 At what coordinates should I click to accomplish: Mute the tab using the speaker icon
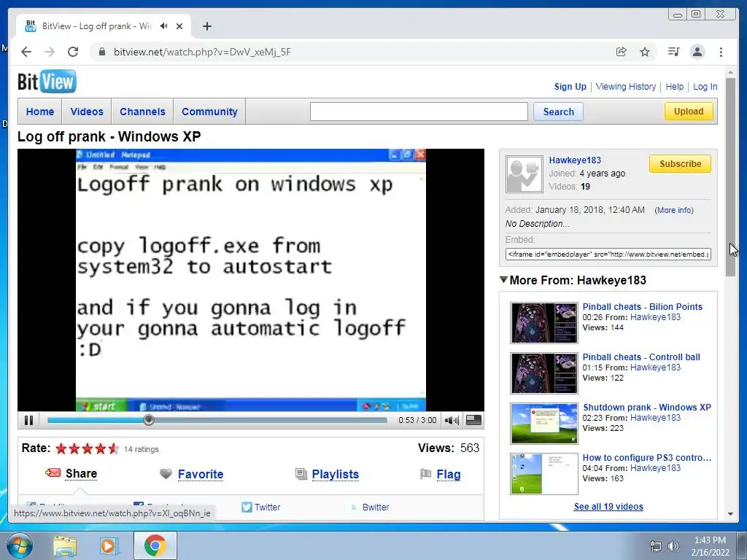(x=164, y=26)
